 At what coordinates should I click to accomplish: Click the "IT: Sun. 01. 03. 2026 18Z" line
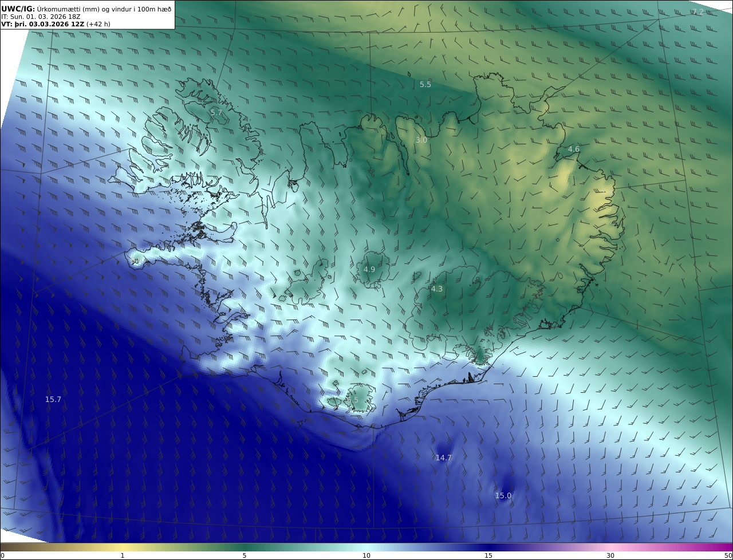pos(41,17)
